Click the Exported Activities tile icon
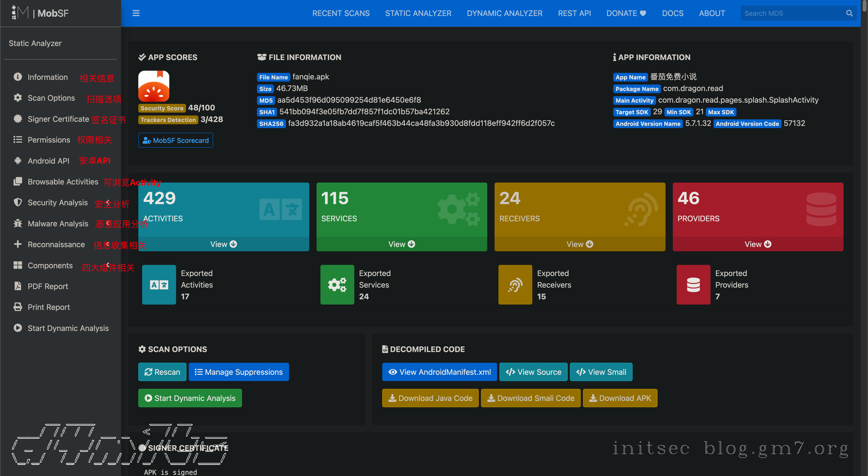Viewport: 868px width, 476px height. tap(159, 285)
